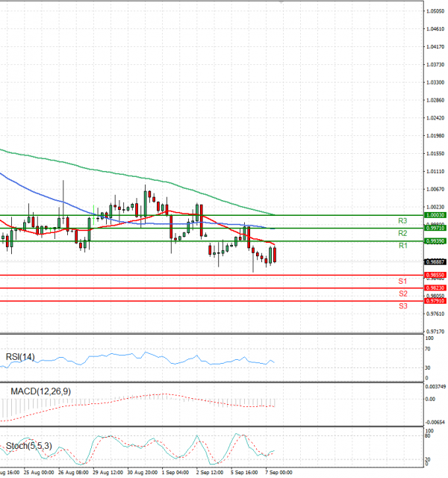
Task: Click the MACD scale value -0.00654
Action: pyautogui.click(x=435, y=422)
